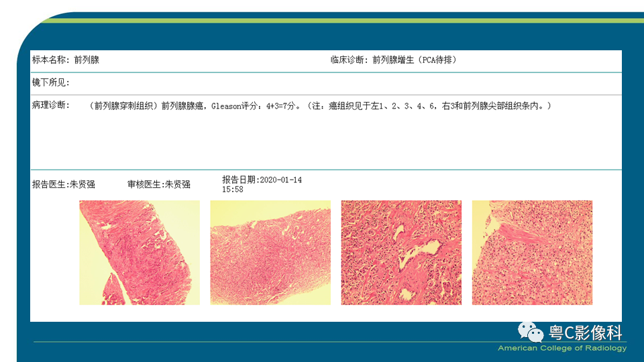Viewport: 644px width, 362px height.
Task: Click the 镜下所见 label
Action: click(51, 82)
